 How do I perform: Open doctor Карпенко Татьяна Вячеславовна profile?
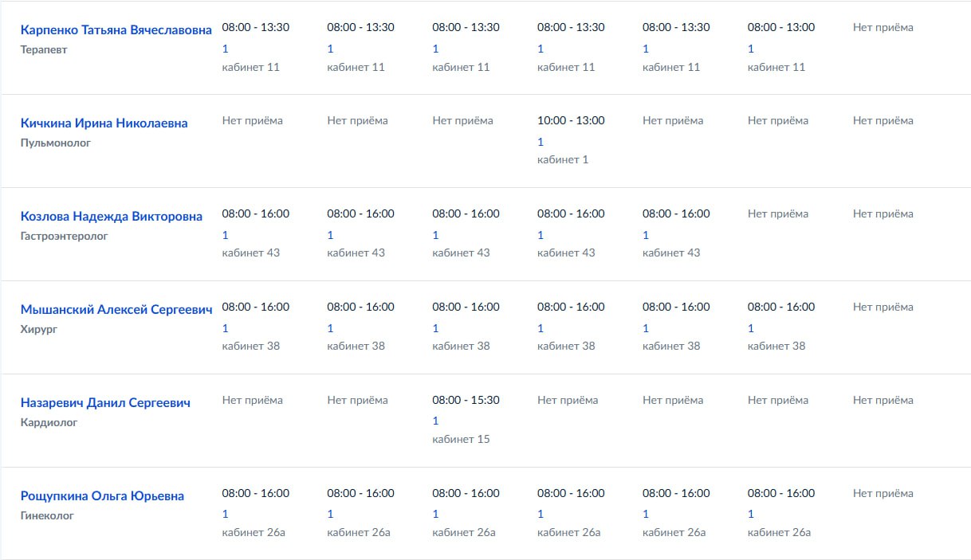coord(116,29)
